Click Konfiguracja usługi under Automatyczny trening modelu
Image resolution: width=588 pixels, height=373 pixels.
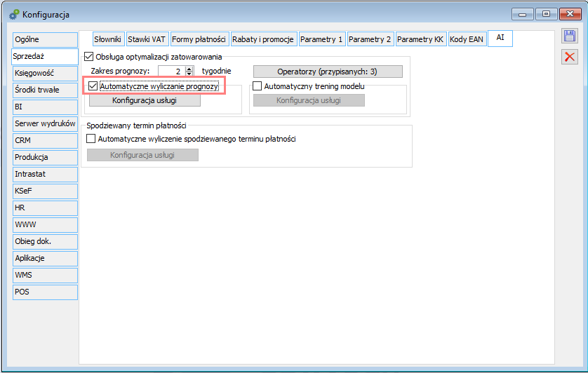(309, 100)
